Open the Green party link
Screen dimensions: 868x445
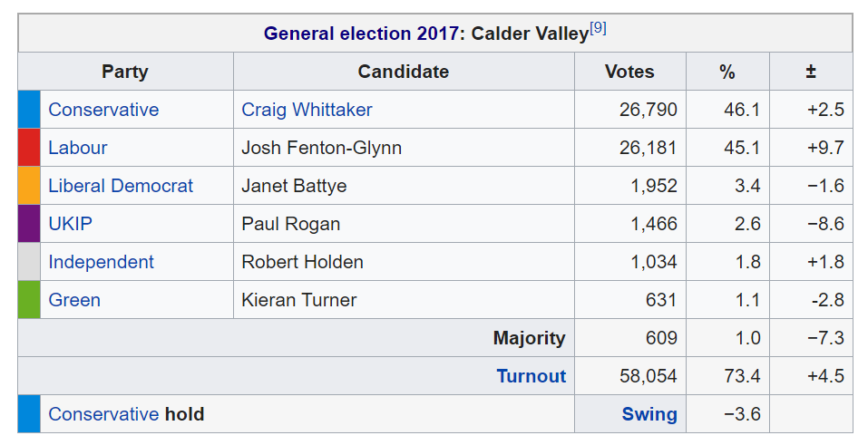click(74, 300)
